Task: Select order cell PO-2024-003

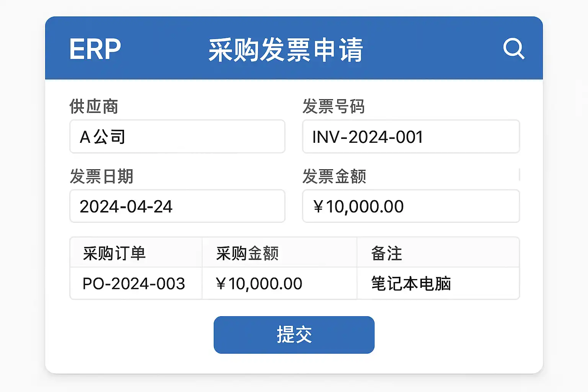Action: (x=134, y=284)
